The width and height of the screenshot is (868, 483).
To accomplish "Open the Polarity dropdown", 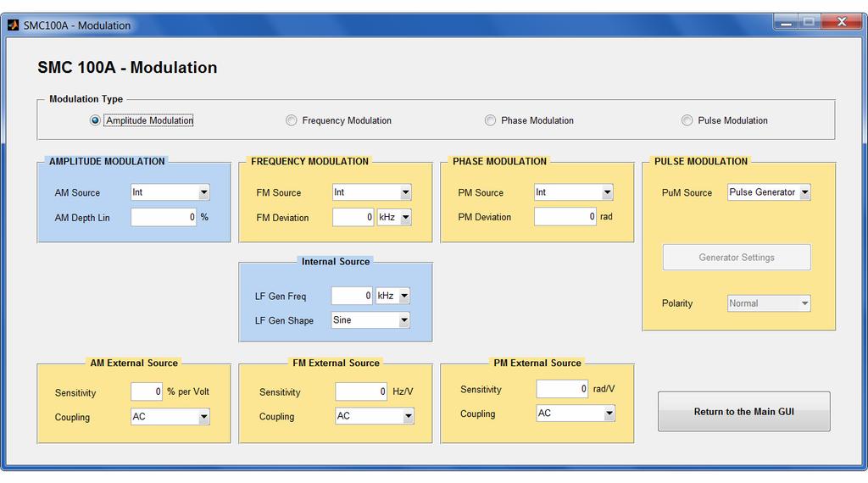I will coord(769,303).
